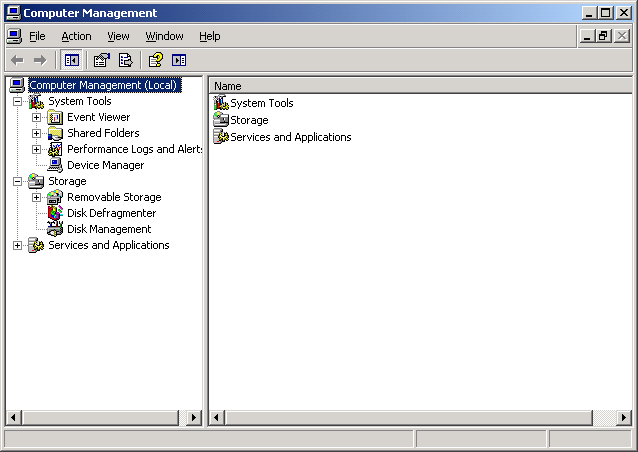Select Disk Defragmenter in the tree
Viewport: 638px width, 452px height.
pos(111,213)
